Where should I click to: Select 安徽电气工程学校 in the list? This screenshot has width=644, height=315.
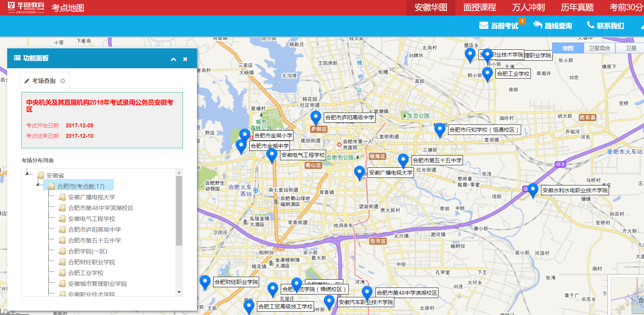tap(92, 219)
